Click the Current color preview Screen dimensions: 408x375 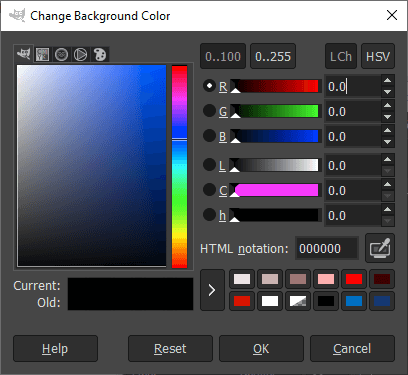tap(130, 286)
